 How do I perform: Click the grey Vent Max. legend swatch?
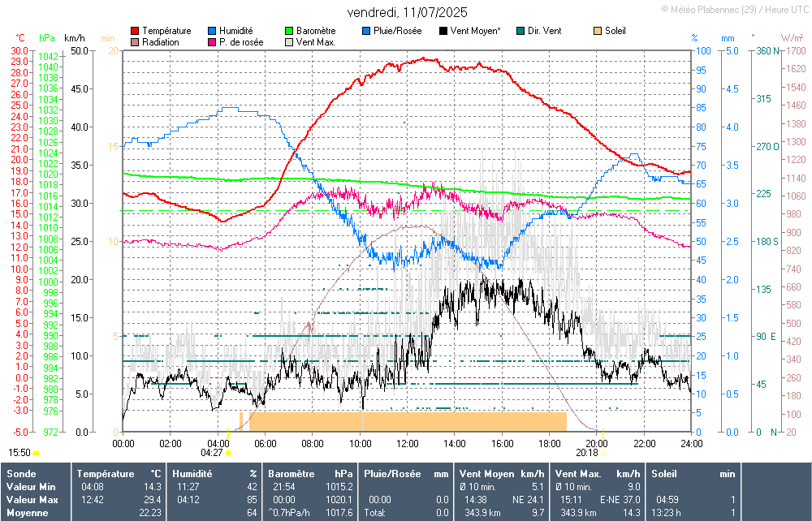289,42
